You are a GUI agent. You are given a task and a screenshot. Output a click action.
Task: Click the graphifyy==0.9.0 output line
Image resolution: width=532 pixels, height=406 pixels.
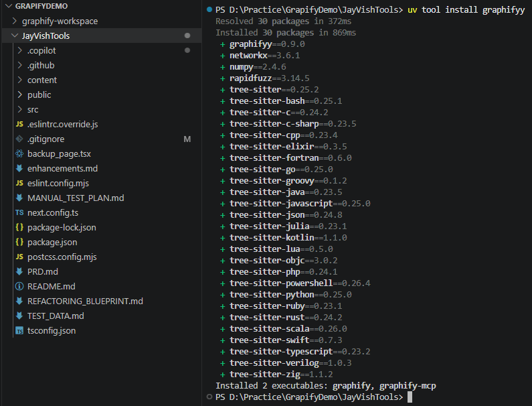point(262,44)
